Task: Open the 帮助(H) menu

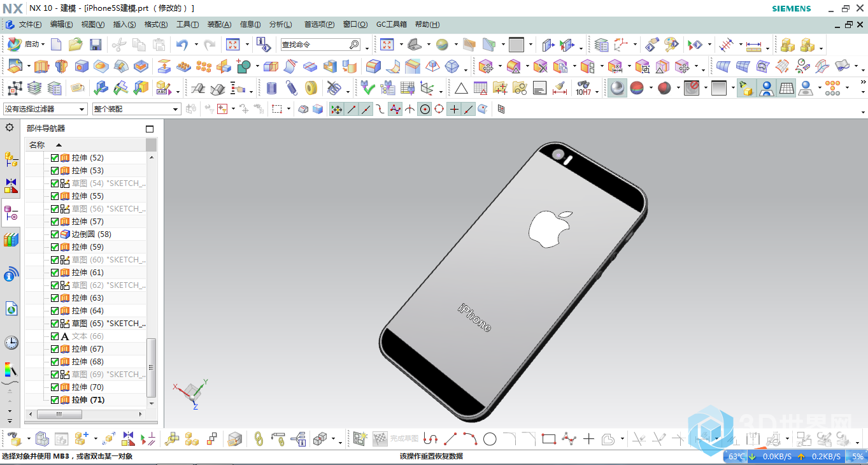Action: [x=427, y=24]
